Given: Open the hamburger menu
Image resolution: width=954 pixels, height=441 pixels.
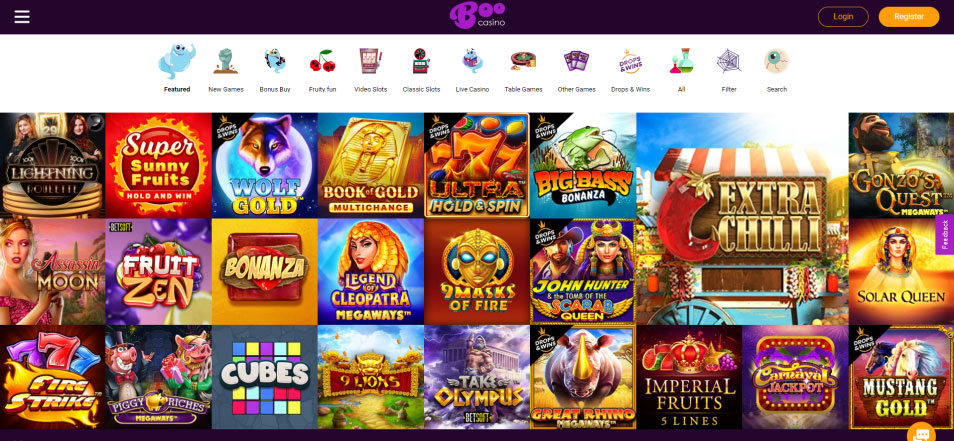Looking at the screenshot, I should tap(22, 16).
